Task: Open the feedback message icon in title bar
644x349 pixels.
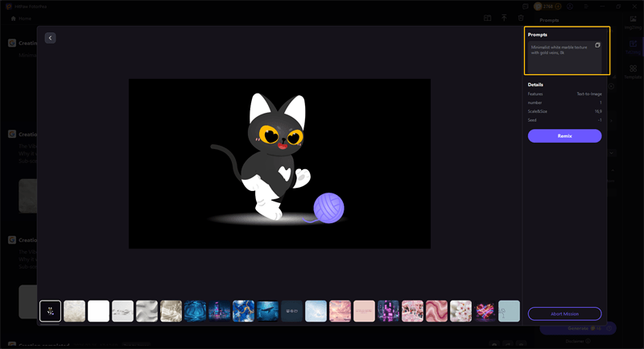Action: (526, 6)
